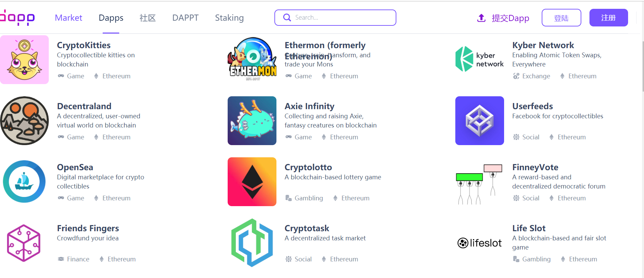Click the upload icon beside 提交Dapp
Viewport: 644px width, 278px height.
pyautogui.click(x=481, y=18)
